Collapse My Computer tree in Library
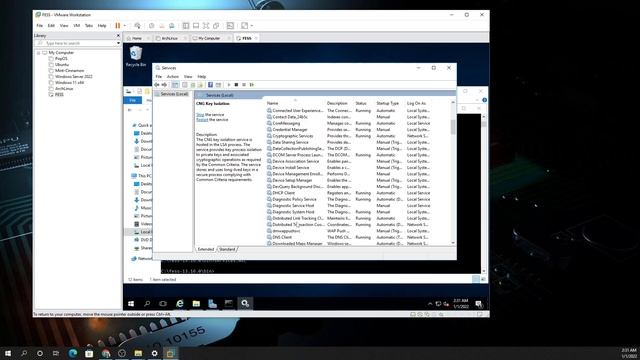This screenshot has width=640, height=360. point(38,53)
